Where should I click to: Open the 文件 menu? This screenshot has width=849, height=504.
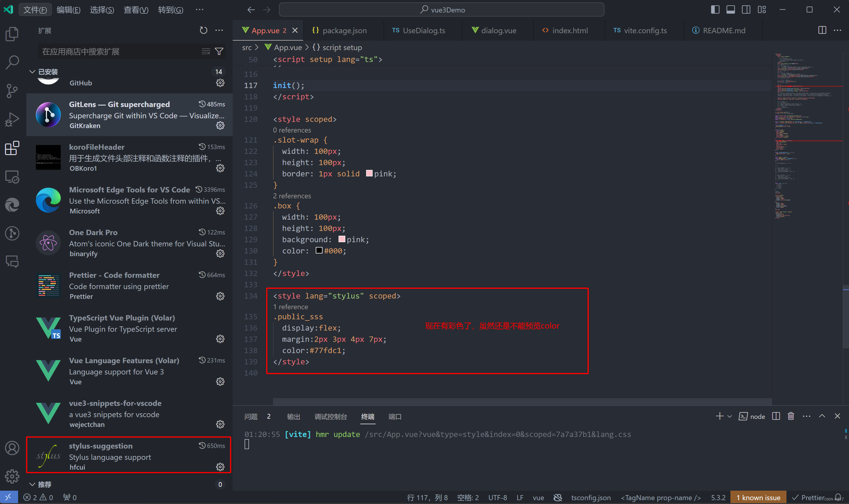35,9
